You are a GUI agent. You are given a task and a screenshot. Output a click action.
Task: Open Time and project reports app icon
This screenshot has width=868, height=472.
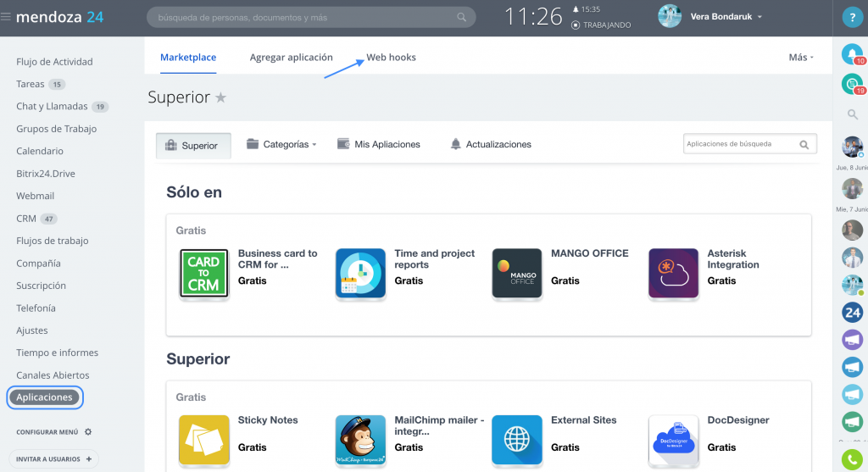tap(360, 274)
